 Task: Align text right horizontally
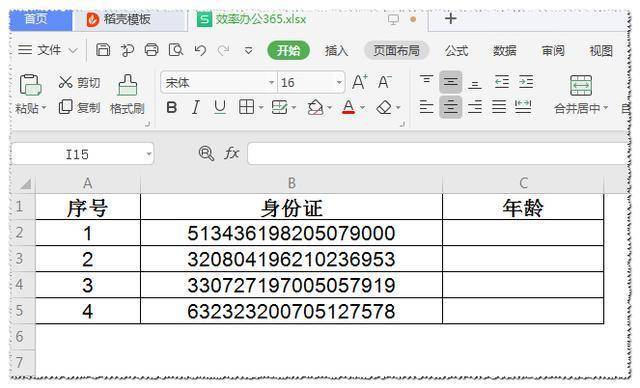(475, 107)
